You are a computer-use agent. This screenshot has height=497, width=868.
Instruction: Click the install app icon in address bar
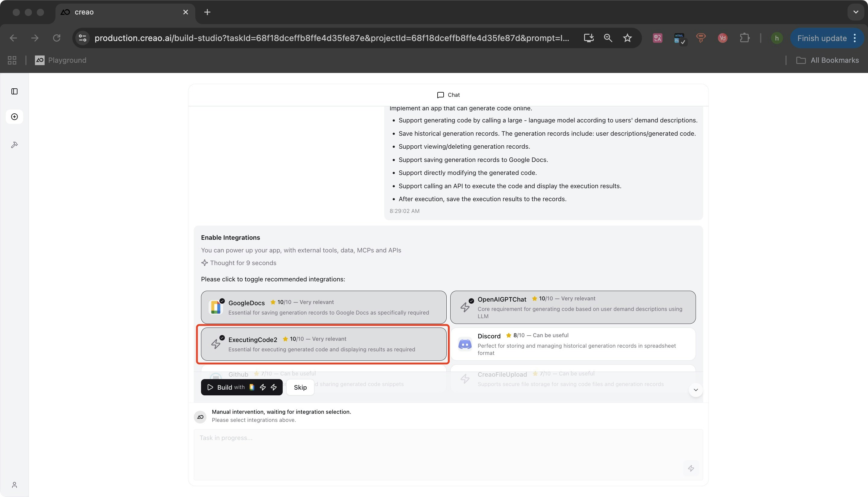coord(589,38)
